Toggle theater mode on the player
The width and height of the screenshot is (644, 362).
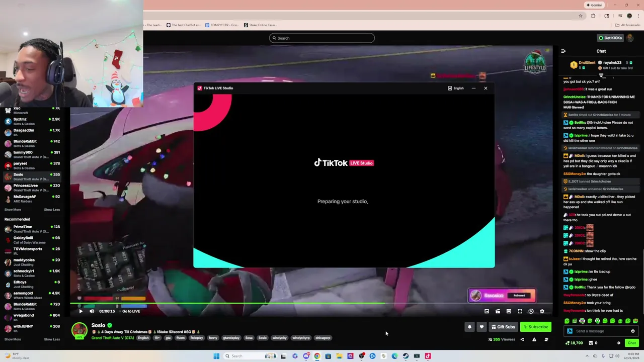coord(509,311)
